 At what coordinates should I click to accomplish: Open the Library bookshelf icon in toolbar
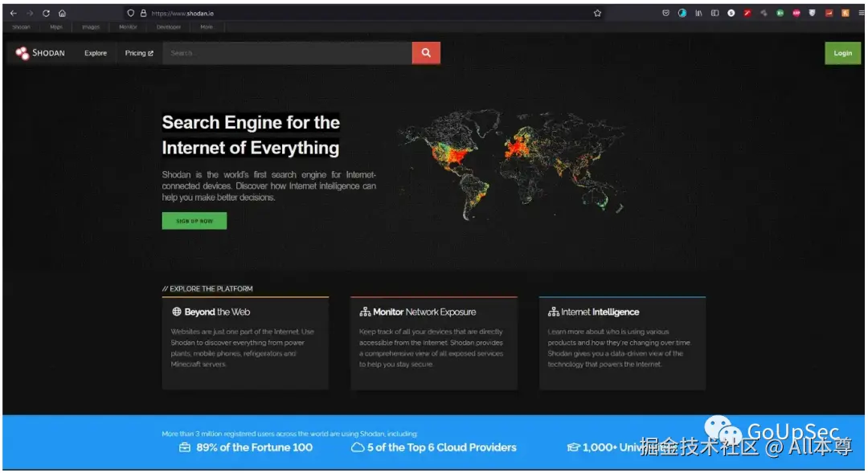[698, 14]
